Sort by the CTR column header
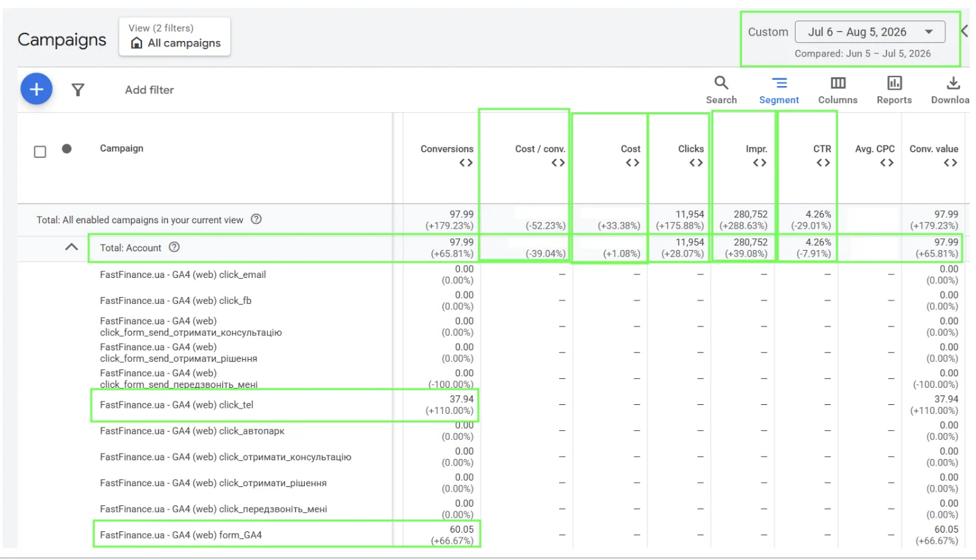The image size is (976, 560). [x=822, y=149]
